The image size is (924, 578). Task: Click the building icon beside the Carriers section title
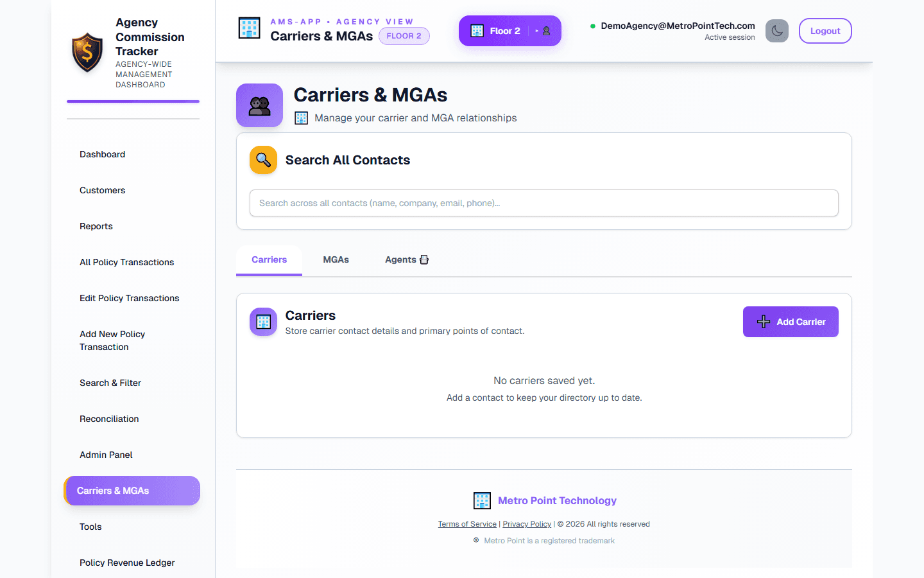[263, 321]
